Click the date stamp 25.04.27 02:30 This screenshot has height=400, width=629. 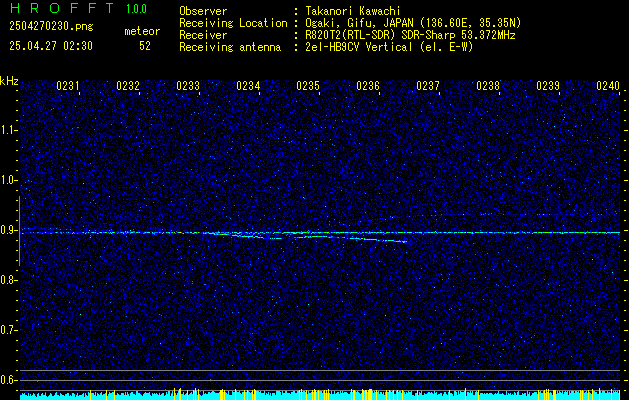point(51,46)
